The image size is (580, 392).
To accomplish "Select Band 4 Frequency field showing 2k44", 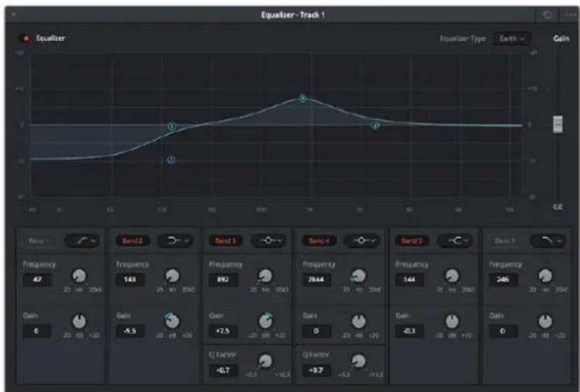I will pos(316,280).
